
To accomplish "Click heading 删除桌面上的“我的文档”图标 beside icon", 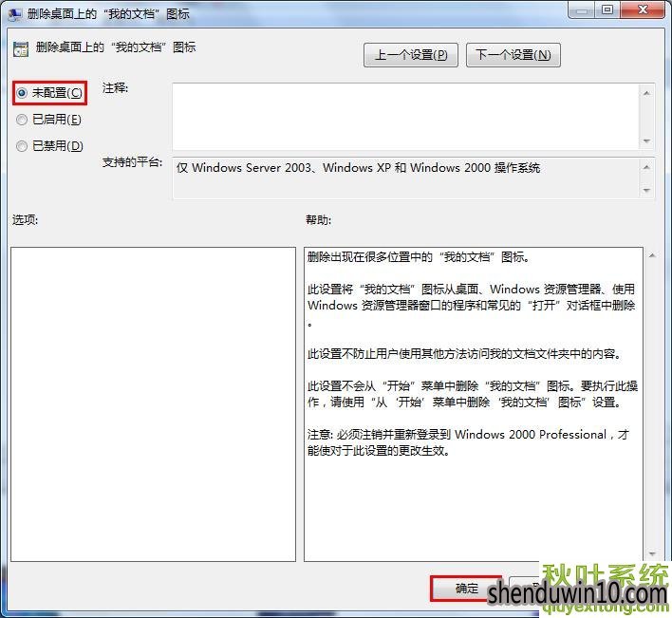I will click(116, 47).
